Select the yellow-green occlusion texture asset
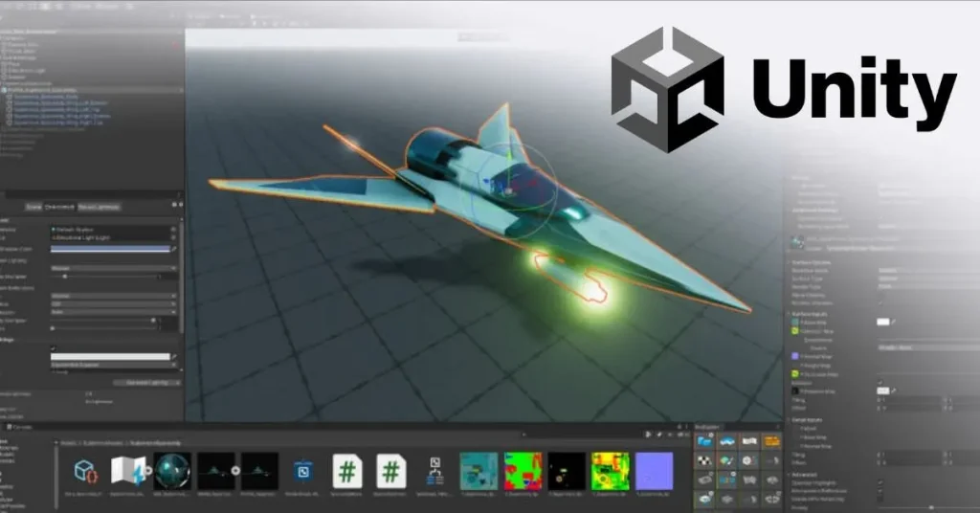Image resolution: width=980 pixels, height=513 pixels. tap(611, 471)
